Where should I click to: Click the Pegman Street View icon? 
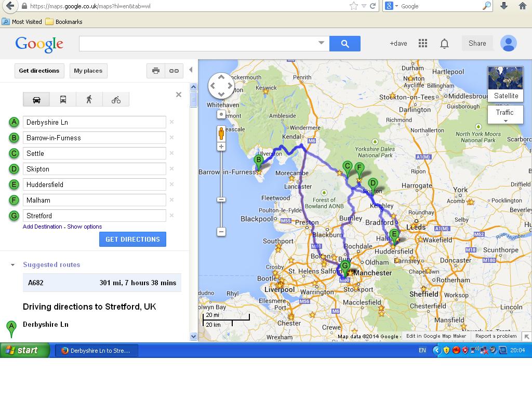221,134
